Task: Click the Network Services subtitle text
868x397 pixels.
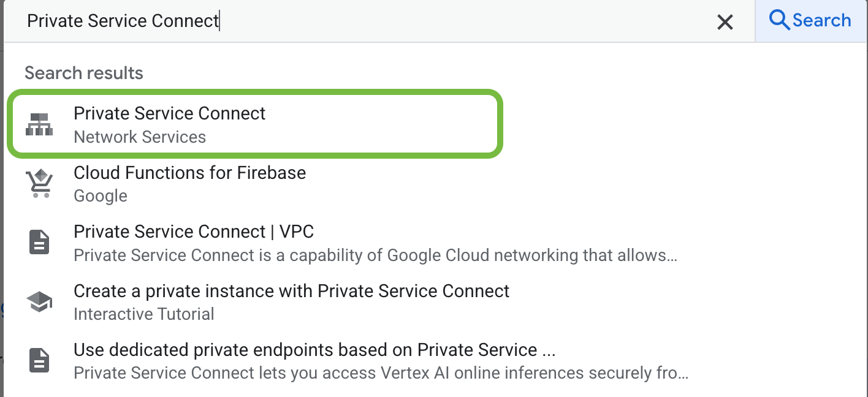Action: 140,137
